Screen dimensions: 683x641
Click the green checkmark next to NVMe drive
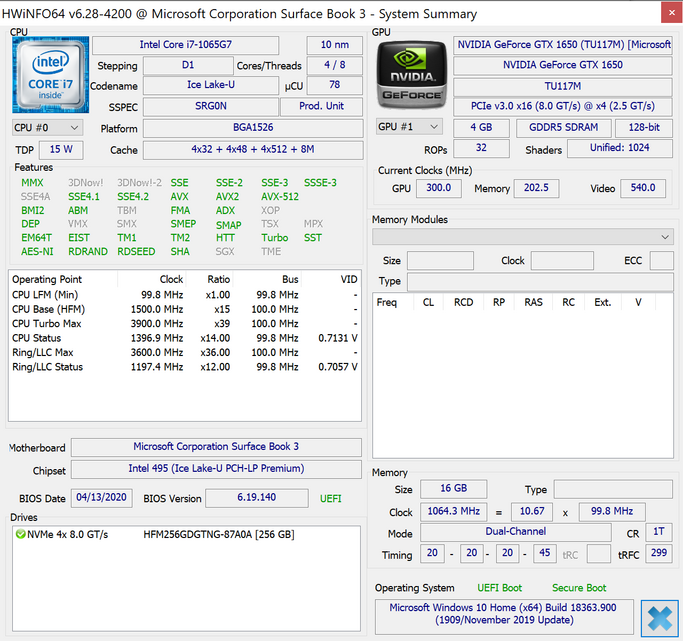(x=20, y=534)
